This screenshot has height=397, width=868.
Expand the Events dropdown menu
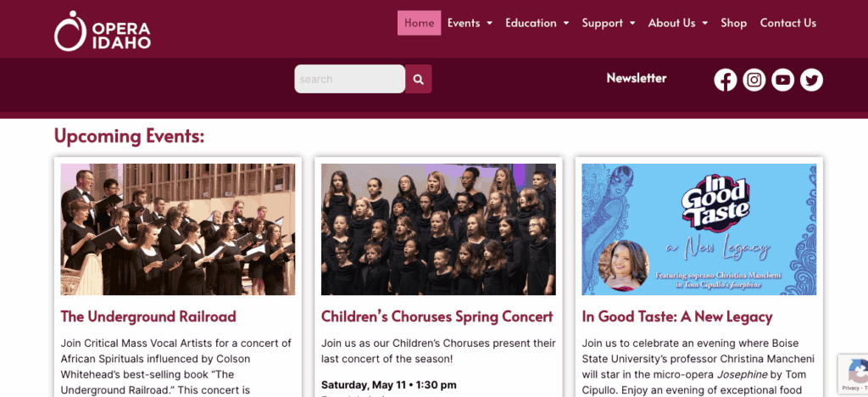[x=470, y=23]
